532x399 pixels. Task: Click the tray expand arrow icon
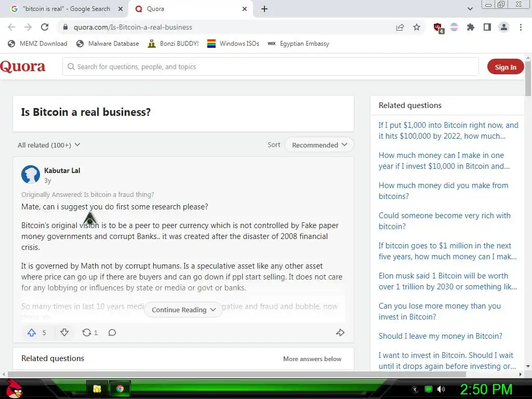tap(415, 390)
